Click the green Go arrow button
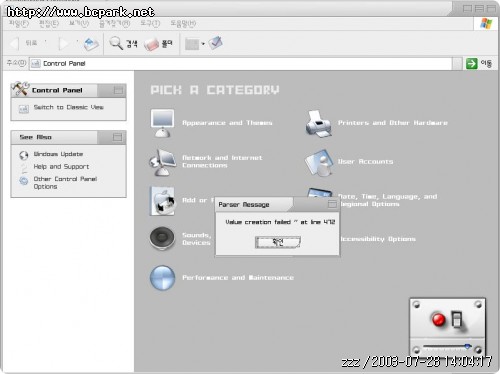Viewport: 500px width, 374px height. (x=471, y=63)
